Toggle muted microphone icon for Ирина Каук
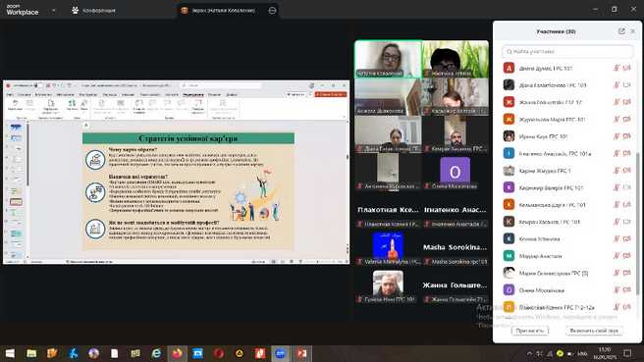Viewport: 644px width, 362px height. click(x=617, y=136)
